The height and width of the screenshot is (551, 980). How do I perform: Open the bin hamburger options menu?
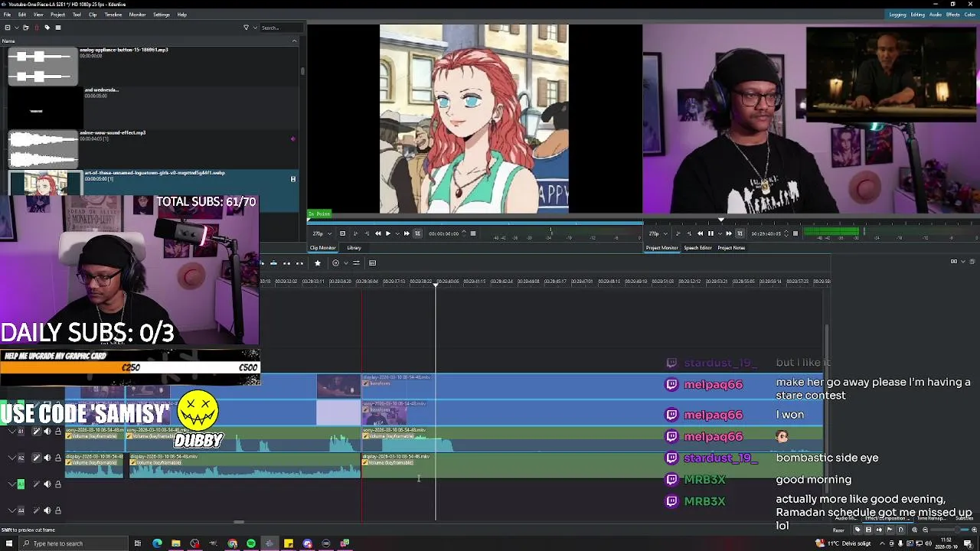(58, 28)
